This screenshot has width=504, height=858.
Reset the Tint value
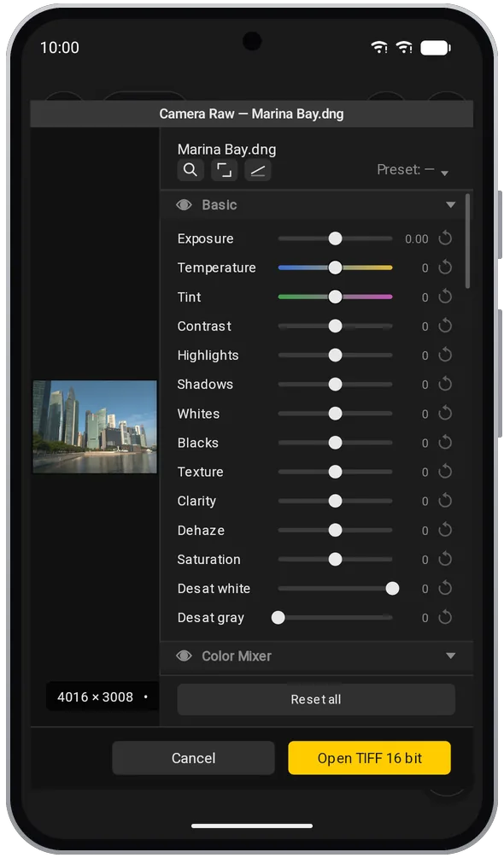[445, 297]
